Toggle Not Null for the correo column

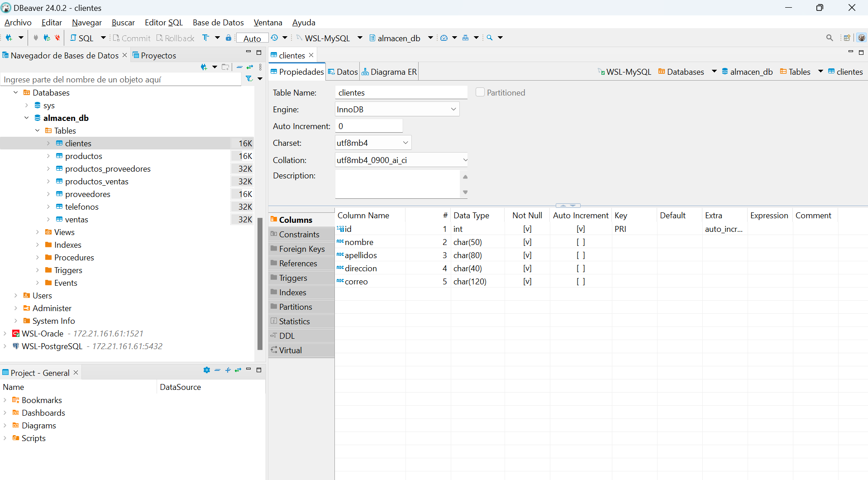pos(527,282)
